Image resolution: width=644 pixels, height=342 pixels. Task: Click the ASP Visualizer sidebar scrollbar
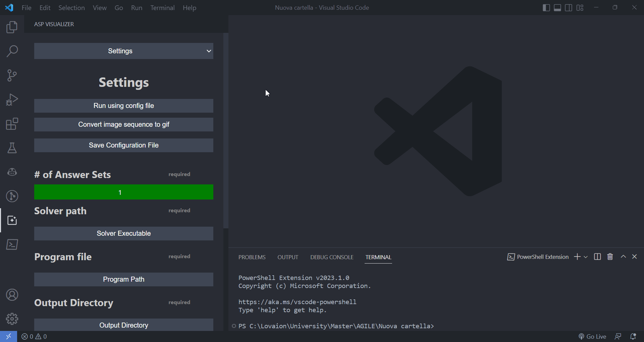(x=226, y=131)
